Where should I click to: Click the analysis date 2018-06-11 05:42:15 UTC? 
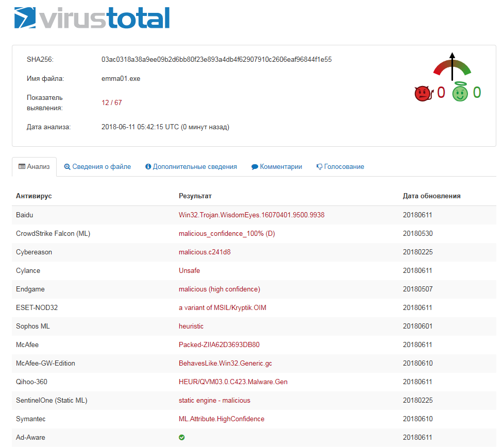(140, 127)
